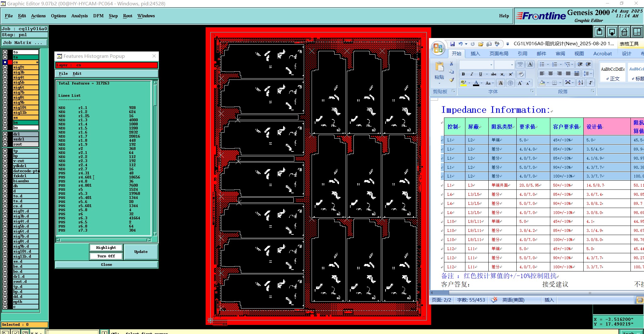
Task: Click the Format Painter brush
Action: point(452,80)
